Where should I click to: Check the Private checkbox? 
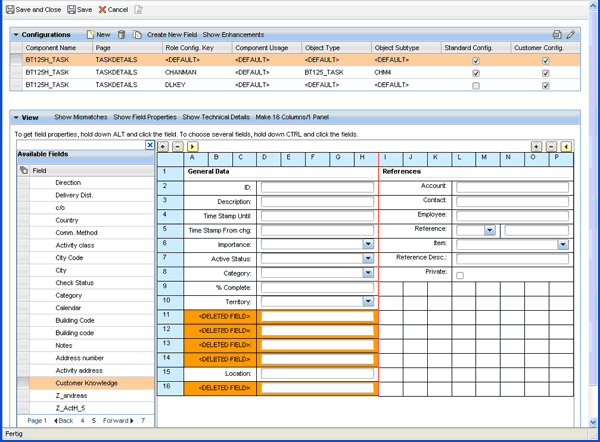(460, 274)
